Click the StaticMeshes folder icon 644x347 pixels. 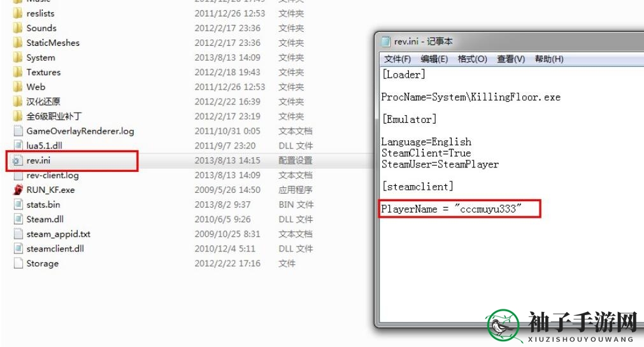[18, 43]
